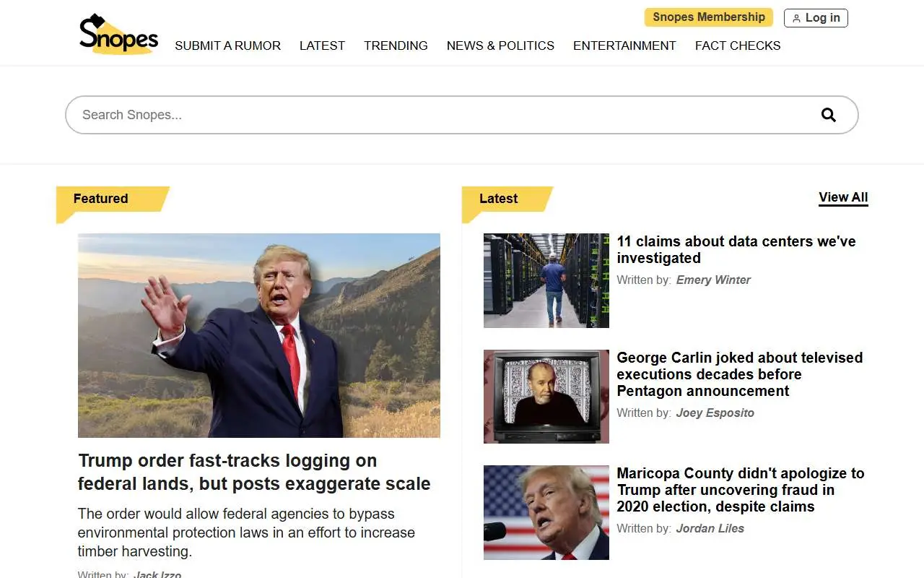
Task: Read the Maricopa County Trump election article
Action: point(741,490)
